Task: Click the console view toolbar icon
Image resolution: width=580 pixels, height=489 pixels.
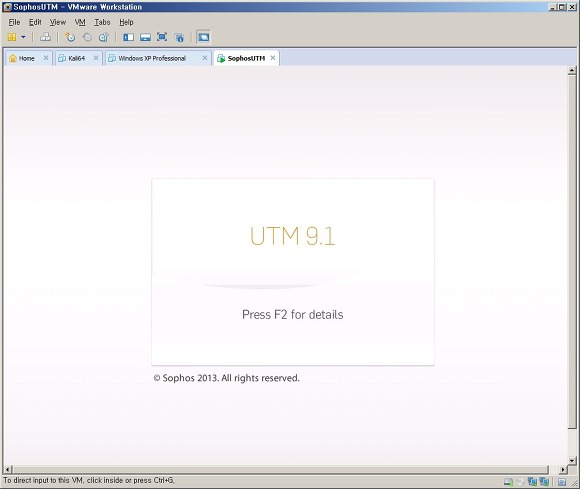Action: tap(203, 37)
